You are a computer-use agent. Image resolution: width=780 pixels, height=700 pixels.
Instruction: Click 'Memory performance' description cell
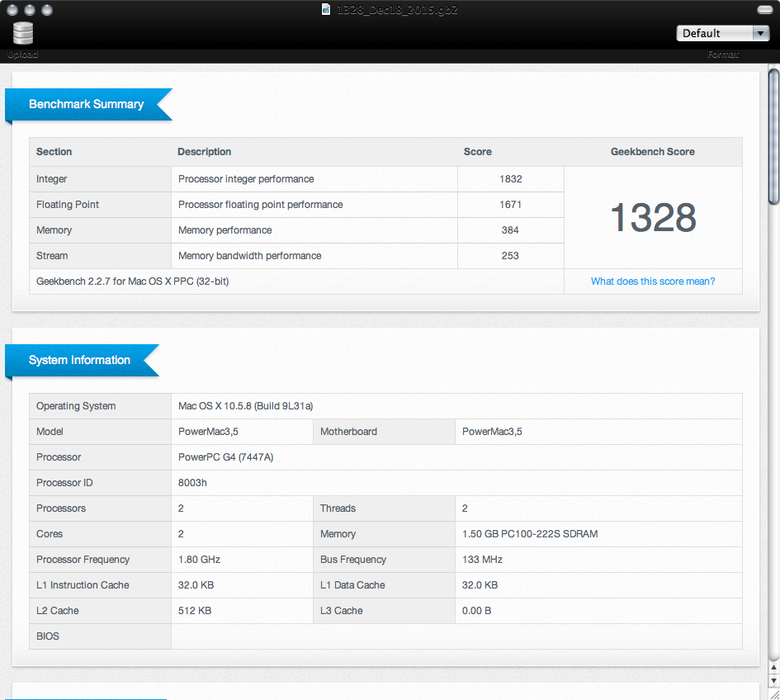[x=314, y=230]
